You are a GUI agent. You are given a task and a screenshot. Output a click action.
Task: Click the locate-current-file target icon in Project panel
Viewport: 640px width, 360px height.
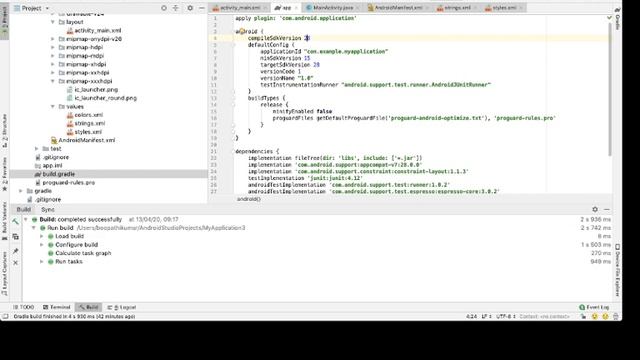[164, 8]
